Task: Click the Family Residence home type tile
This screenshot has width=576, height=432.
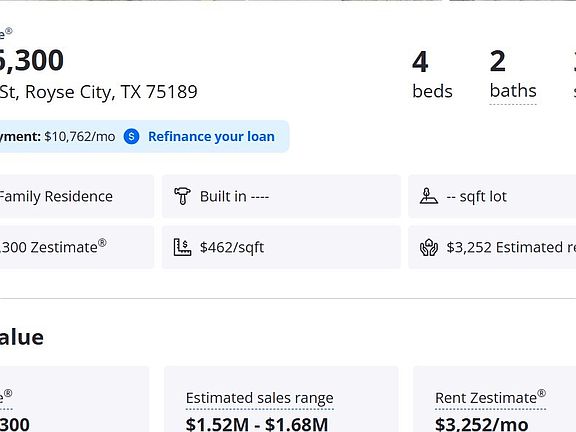Action: click(77, 196)
